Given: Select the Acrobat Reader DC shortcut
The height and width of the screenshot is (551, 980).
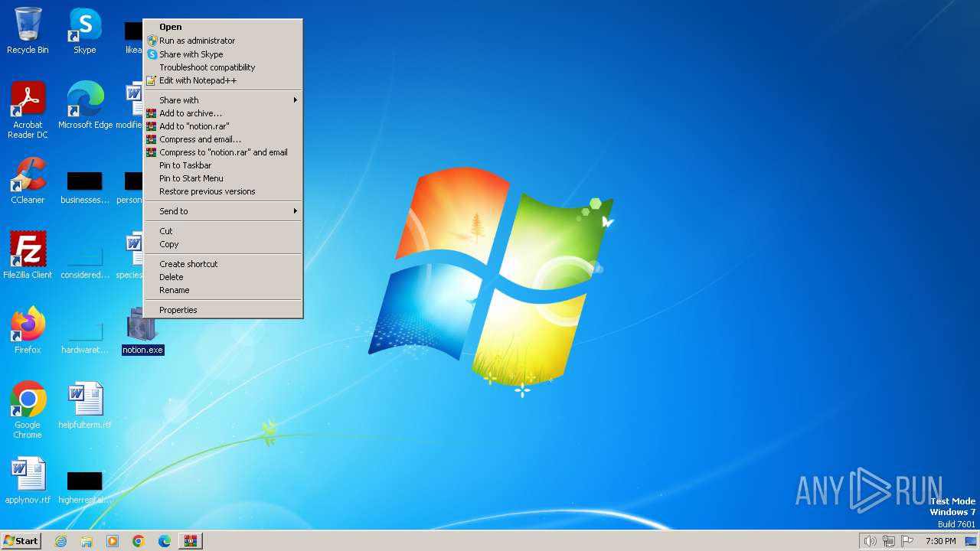Looking at the screenshot, I should [28, 110].
